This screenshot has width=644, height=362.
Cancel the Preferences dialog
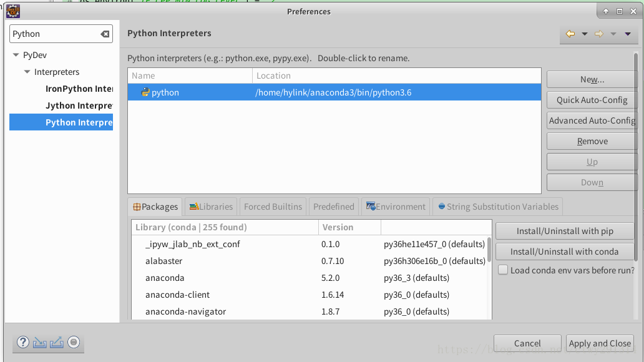[527, 343]
